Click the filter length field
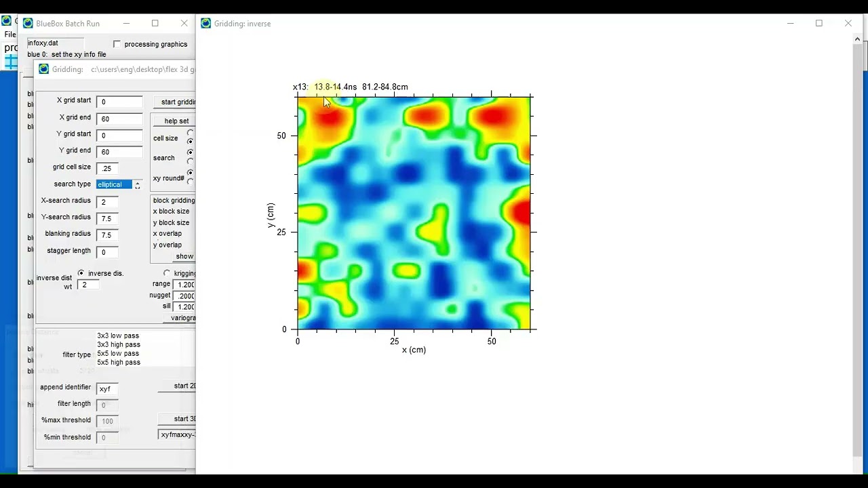Image resolution: width=868 pixels, height=488 pixels. click(x=108, y=405)
